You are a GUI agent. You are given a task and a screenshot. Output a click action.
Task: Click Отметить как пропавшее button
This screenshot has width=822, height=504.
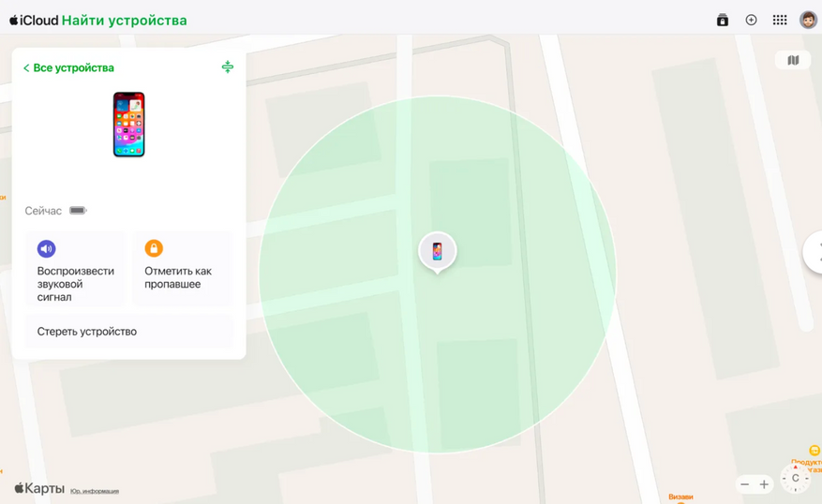point(183,269)
